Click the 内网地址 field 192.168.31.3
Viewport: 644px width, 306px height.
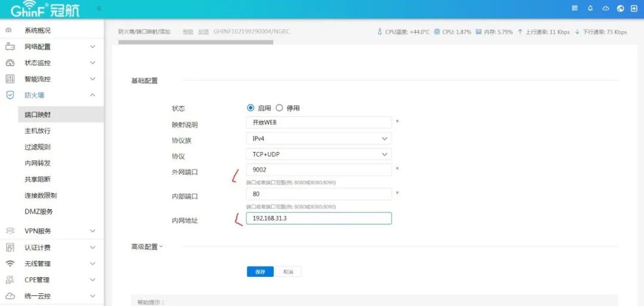(x=318, y=218)
